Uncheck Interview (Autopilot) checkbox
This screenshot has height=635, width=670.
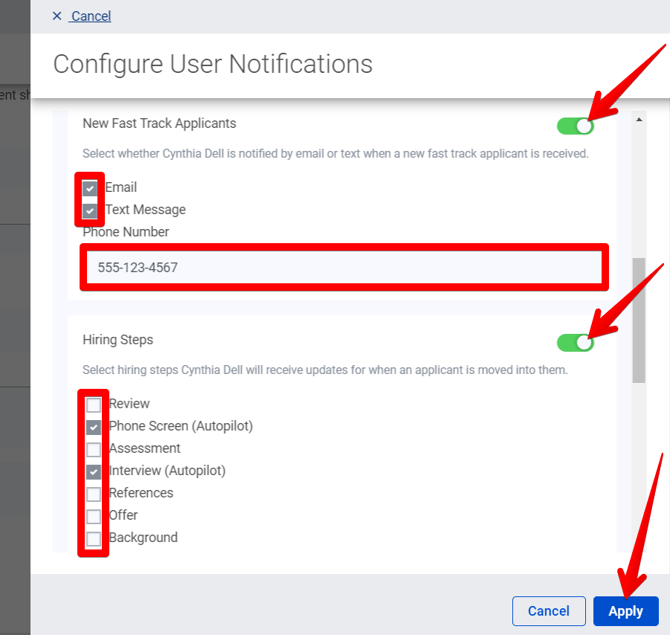point(94,472)
